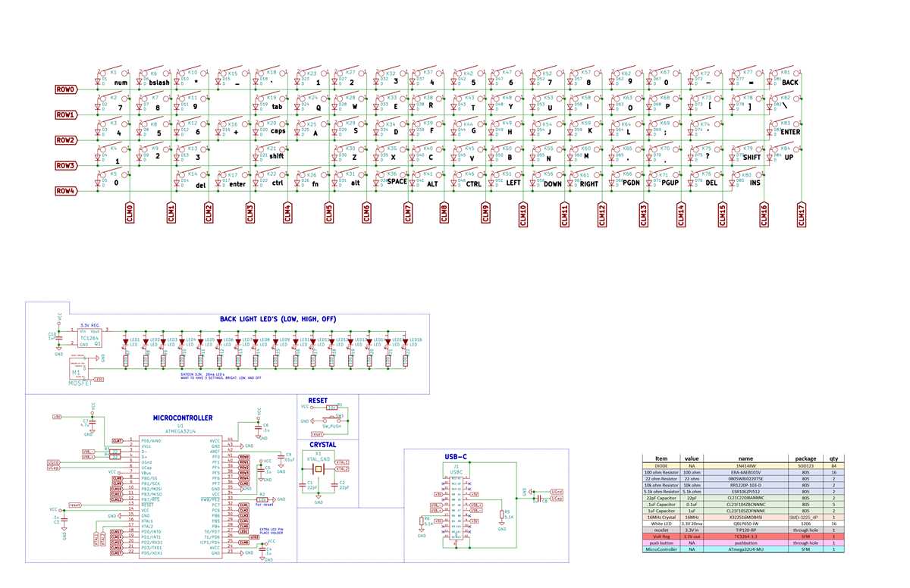Screen dimensions: 910x588
Task: Click the CLM5 column label
Action: coord(328,214)
